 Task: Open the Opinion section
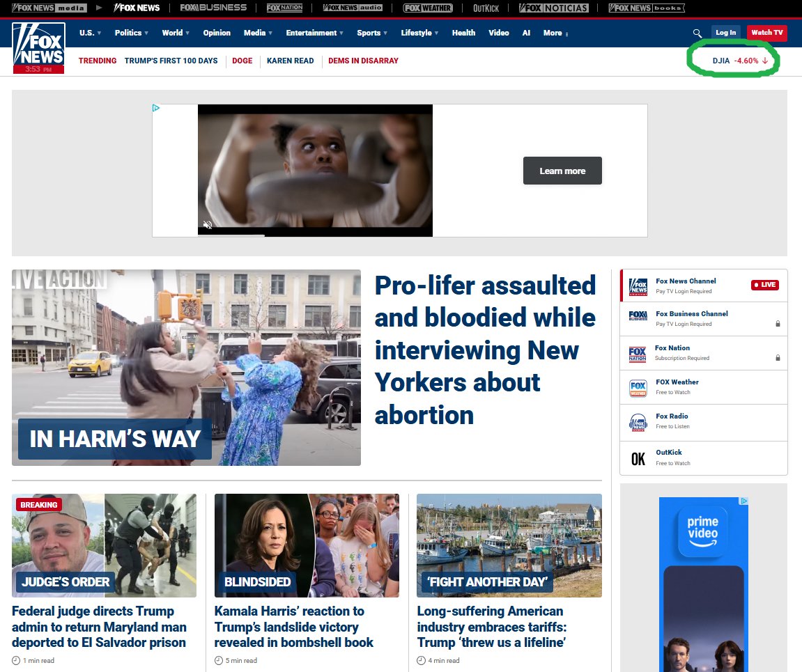(x=217, y=33)
